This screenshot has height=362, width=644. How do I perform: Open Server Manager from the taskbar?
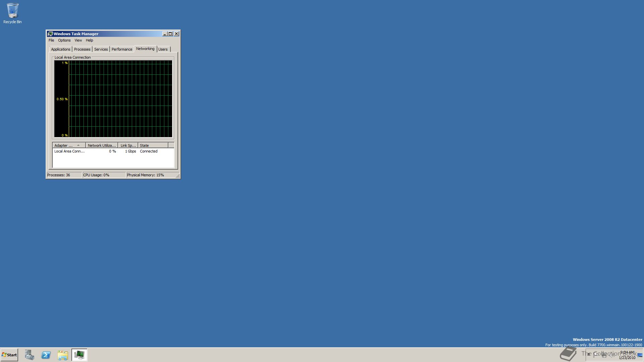[x=29, y=355]
